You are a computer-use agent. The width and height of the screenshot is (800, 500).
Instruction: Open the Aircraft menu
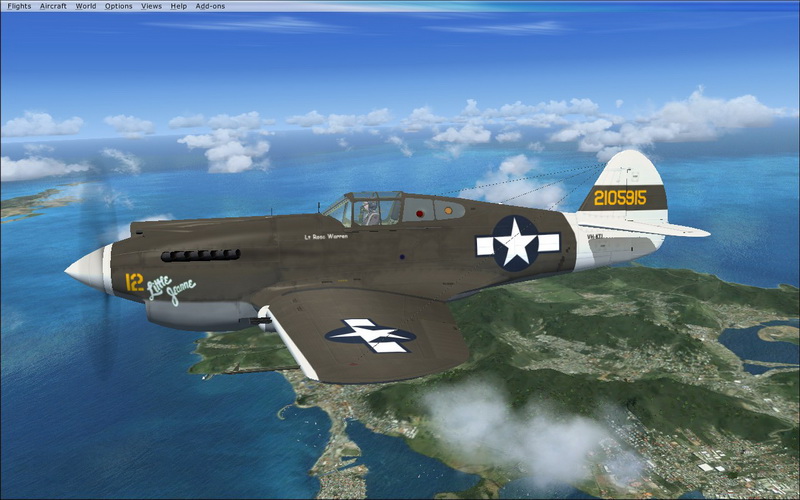tap(53, 6)
